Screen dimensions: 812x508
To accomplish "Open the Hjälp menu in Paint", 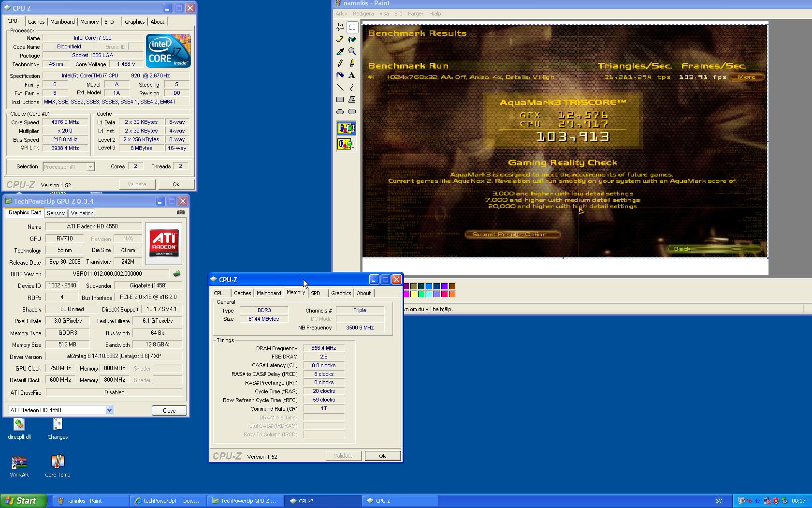I will tap(435, 14).
